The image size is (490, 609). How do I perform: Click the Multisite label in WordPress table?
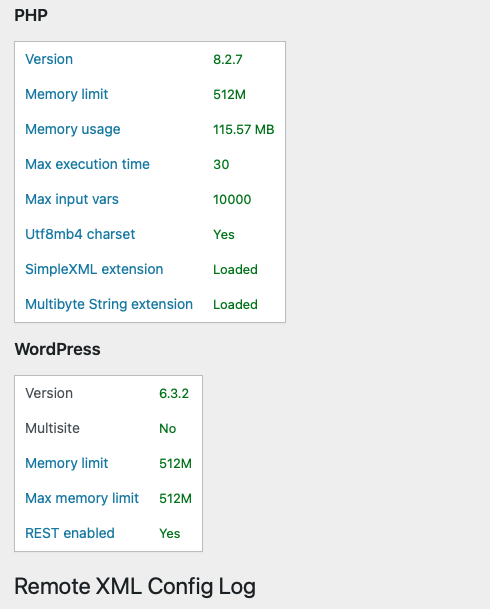coord(52,428)
